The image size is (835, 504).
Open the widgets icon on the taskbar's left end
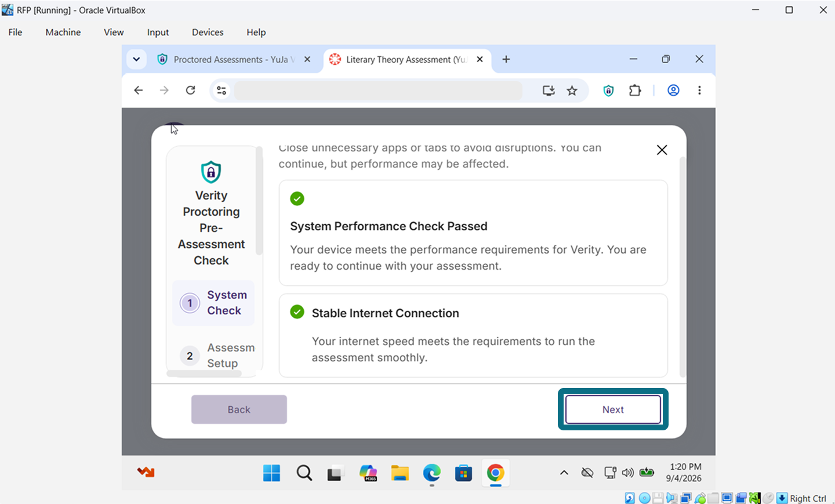click(x=146, y=472)
